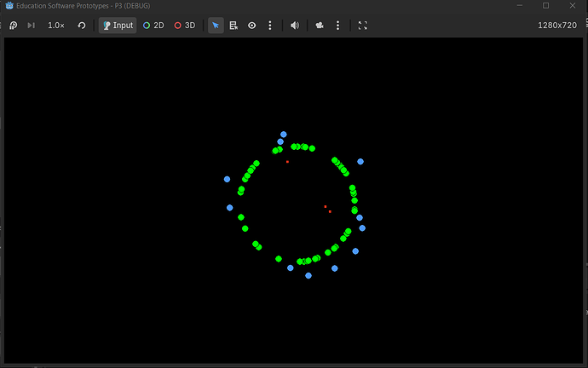This screenshot has width=588, height=368.
Task: Click the 1.0x game speed value
Action: 56,26
